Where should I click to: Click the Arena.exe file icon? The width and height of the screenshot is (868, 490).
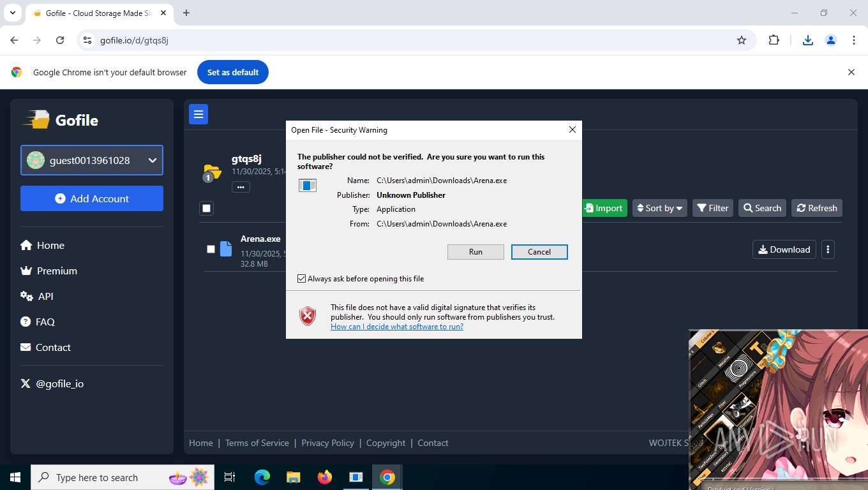point(226,249)
